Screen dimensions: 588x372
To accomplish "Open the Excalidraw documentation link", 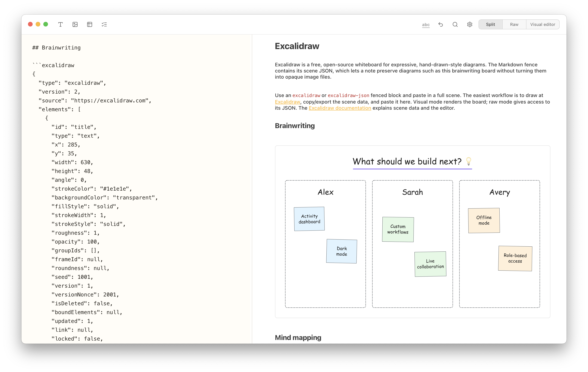I will (340, 108).
